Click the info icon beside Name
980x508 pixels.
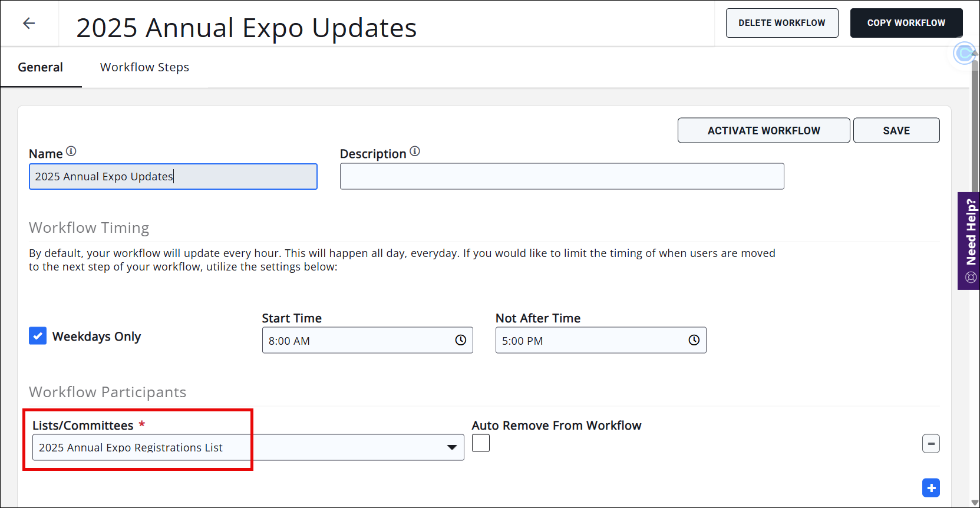[x=71, y=151]
